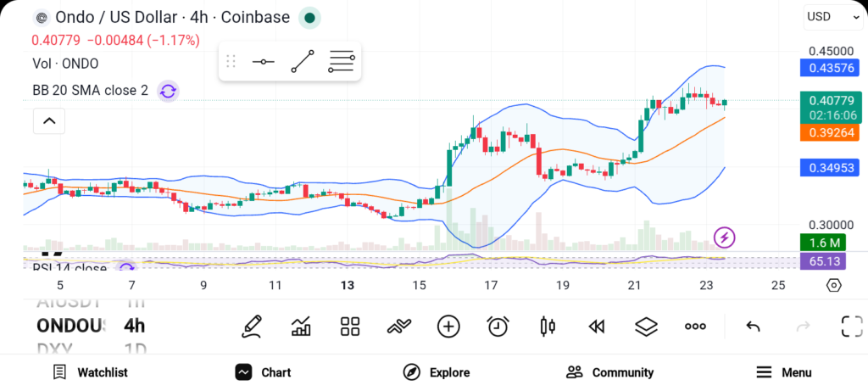This screenshot has width=868, height=391.
Task: Open the four-squares layout icon
Action: coord(350,327)
